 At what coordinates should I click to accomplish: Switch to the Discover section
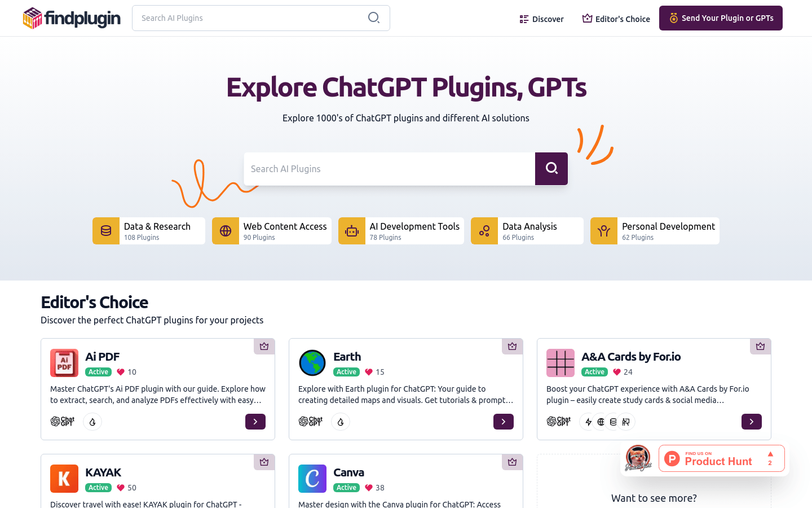541,19
